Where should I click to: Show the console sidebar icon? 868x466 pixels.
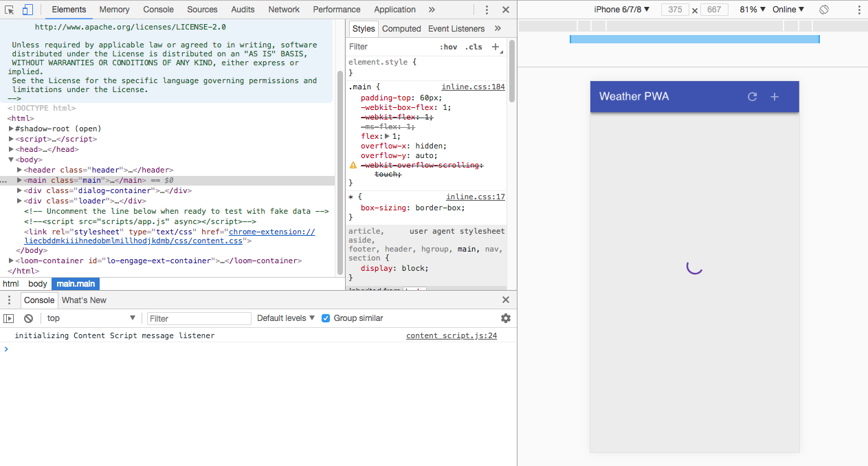pyautogui.click(x=9, y=318)
